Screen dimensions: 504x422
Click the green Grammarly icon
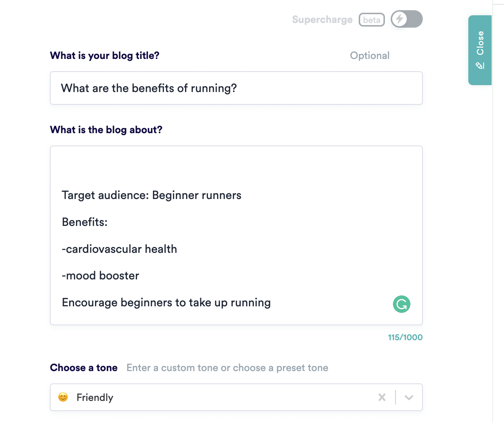402,304
